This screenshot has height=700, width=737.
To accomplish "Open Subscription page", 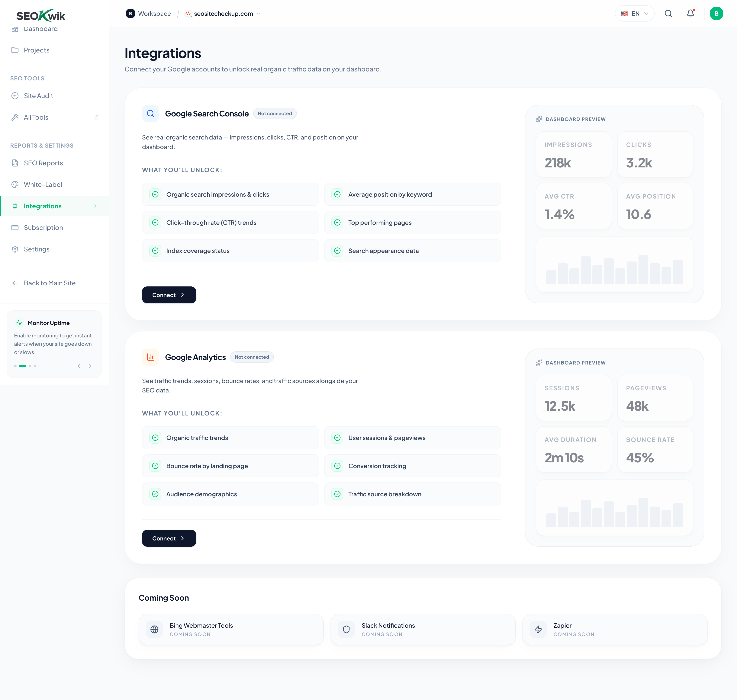I will click(x=54, y=228).
